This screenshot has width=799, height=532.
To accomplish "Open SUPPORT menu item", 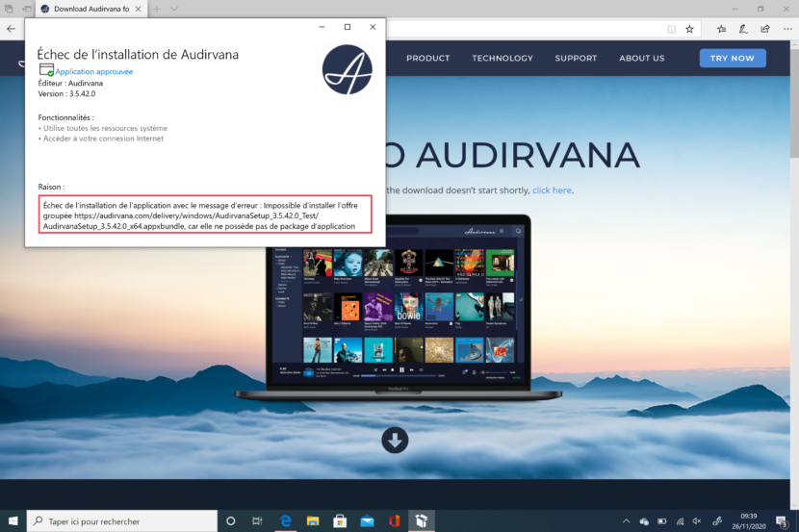I will 576,58.
